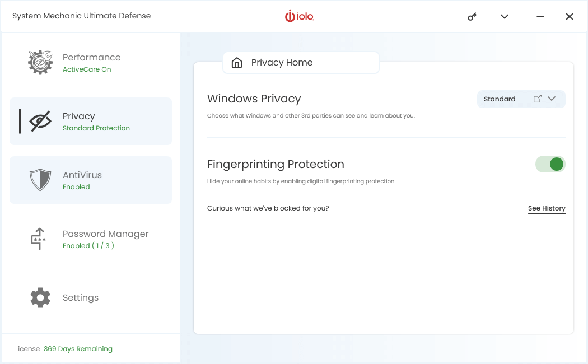The height and width of the screenshot is (364, 588).
Task: Open the See History link
Action: coord(547,208)
